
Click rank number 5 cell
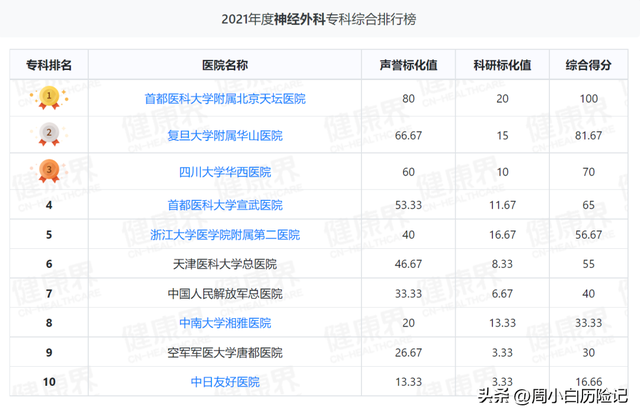point(49,235)
